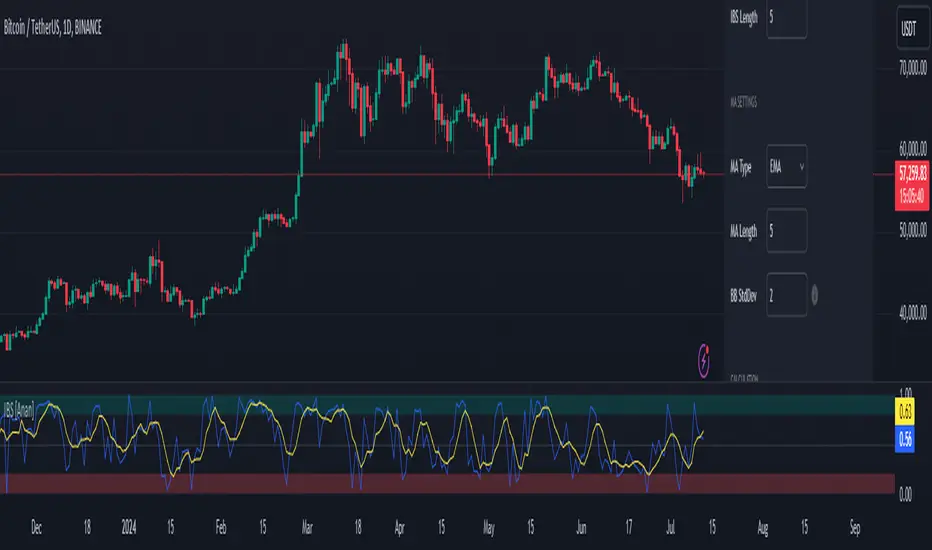The image size is (932, 550).
Task: Click the green overbought zone in the IBS pane
Action: pyautogui.click(x=447, y=404)
